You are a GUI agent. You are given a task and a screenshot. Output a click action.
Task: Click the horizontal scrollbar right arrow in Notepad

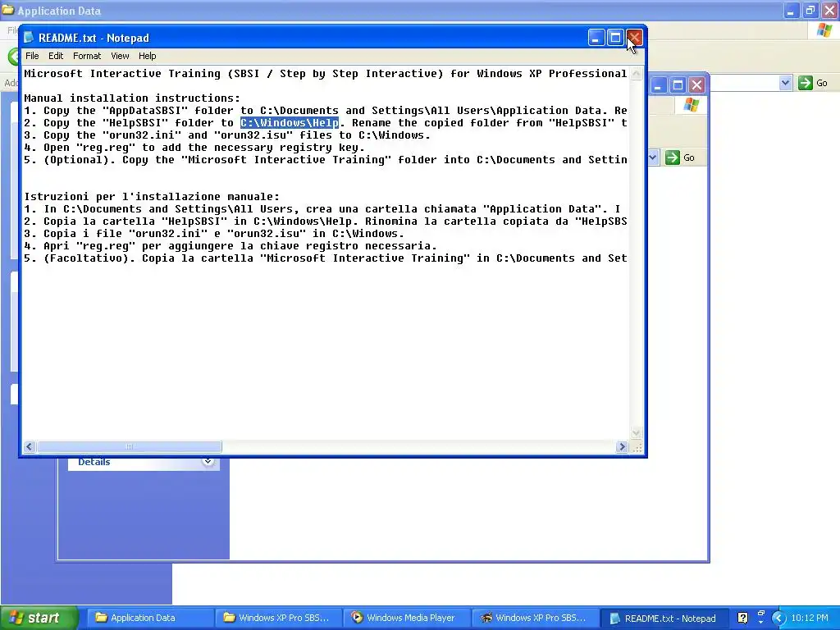pos(622,446)
